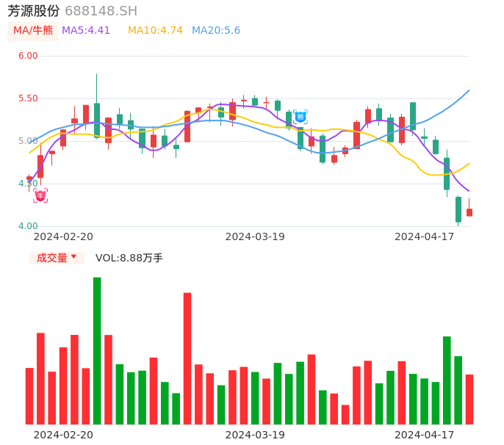This screenshot has height=445, width=504.
Task: Click the stock name 芳源股份
Action: click(x=34, y=11)
